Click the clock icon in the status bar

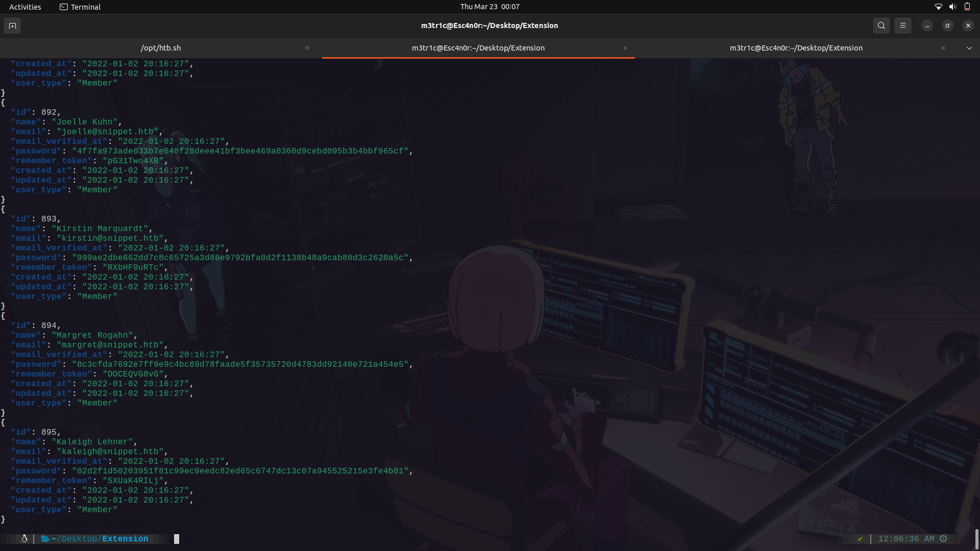(x=942, y=538)
